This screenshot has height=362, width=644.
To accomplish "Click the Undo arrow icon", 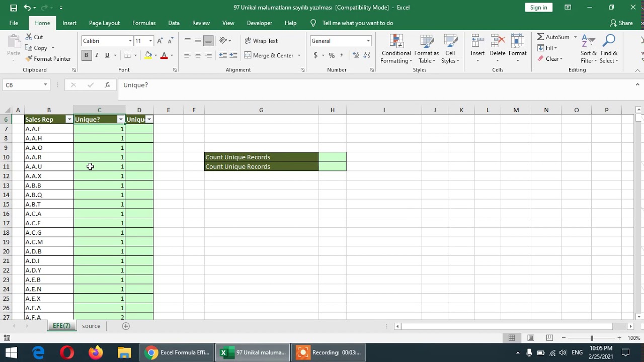I will pos(27,8).
